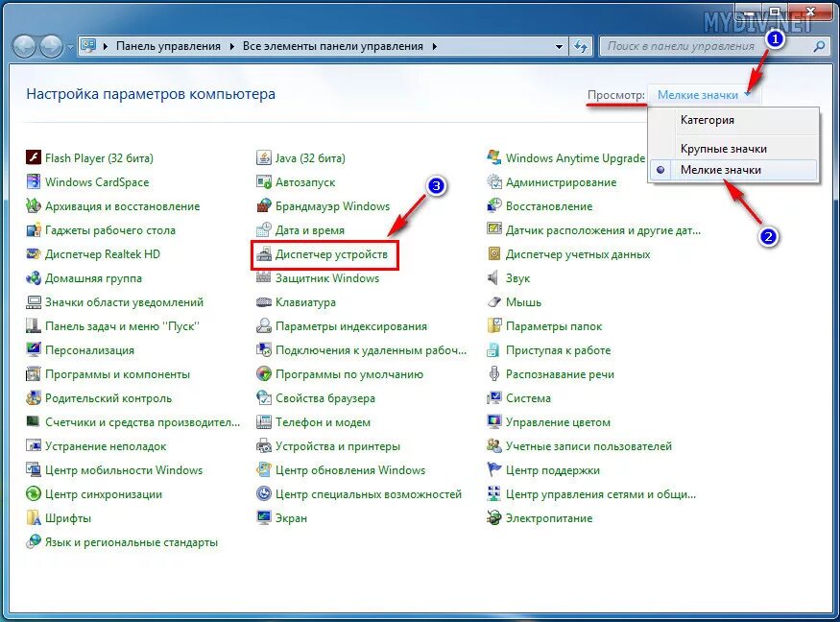The image size is (840, 622).
Task: Open the Просмотр Мелкие значки dropdown
Action: click(703, 95)
